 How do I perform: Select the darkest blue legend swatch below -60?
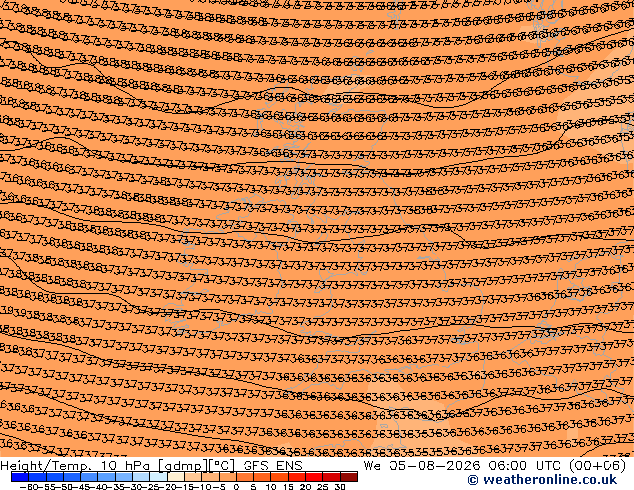pos(20,477)
